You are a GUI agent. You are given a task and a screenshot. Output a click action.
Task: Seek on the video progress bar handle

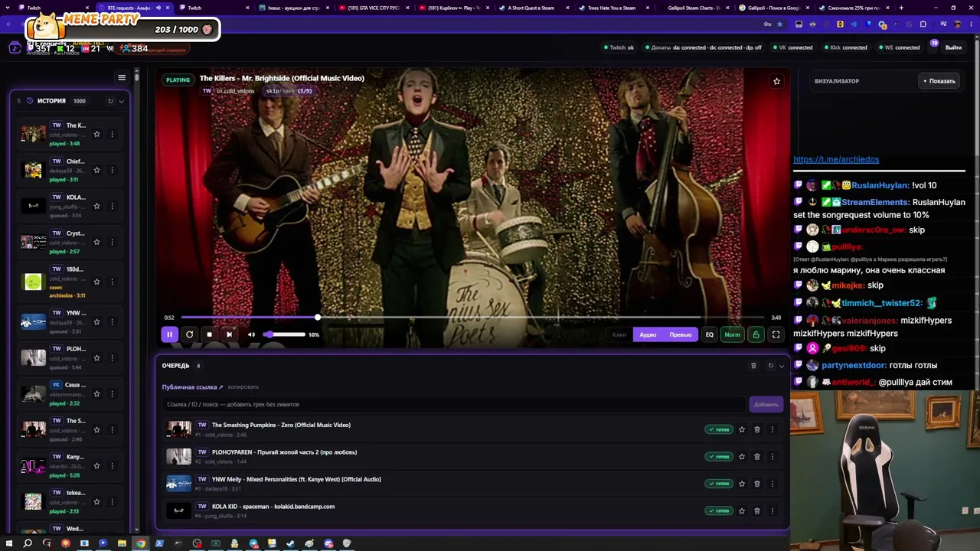click(318, 317)
